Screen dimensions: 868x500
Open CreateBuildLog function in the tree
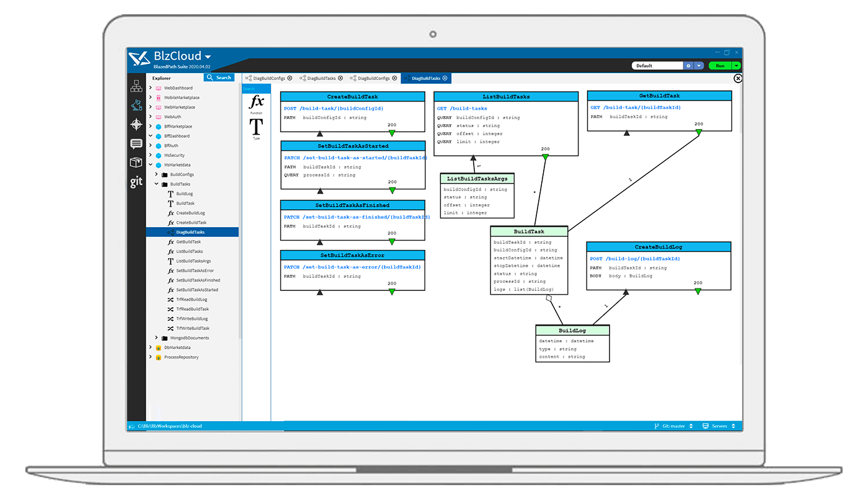point(190,213)
